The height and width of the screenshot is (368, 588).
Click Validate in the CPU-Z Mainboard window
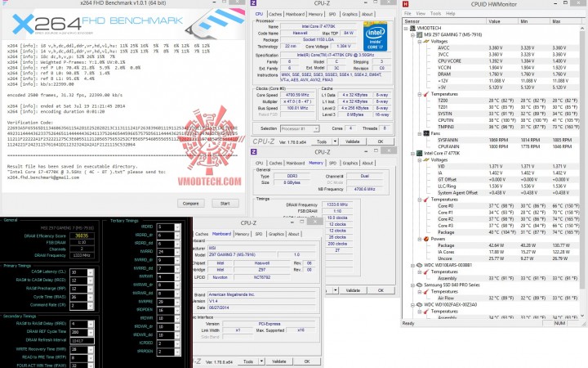point(279,361)
